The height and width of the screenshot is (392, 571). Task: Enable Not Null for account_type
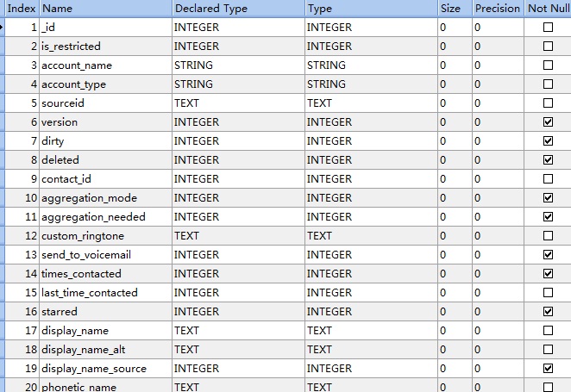coord(548,84)
